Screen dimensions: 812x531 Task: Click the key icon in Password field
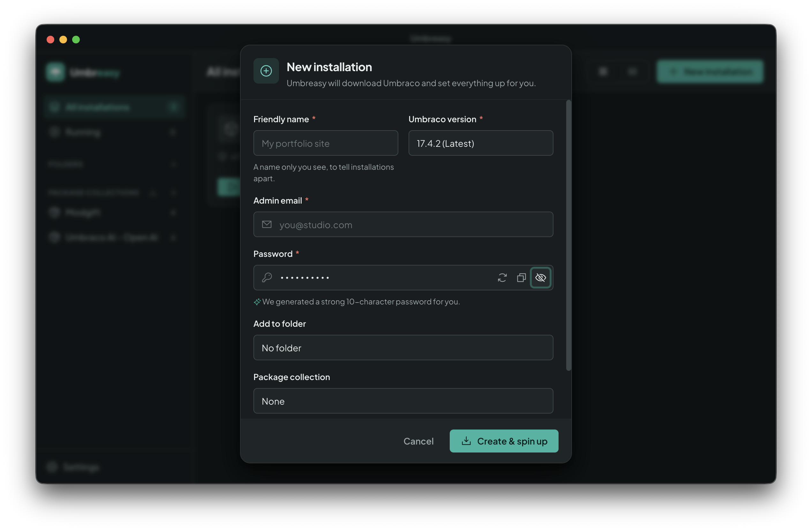point(267,278)
